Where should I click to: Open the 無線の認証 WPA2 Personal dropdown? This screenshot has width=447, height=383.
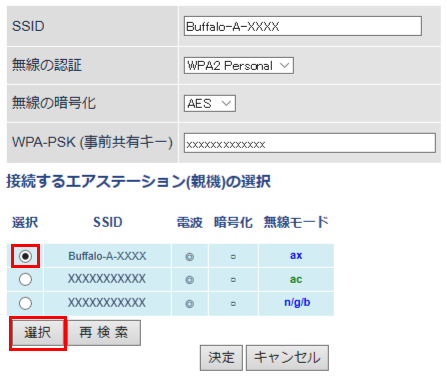(239, 65)
